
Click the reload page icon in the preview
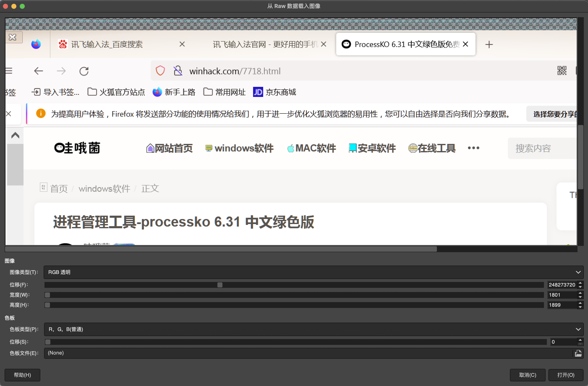[84, 71]
